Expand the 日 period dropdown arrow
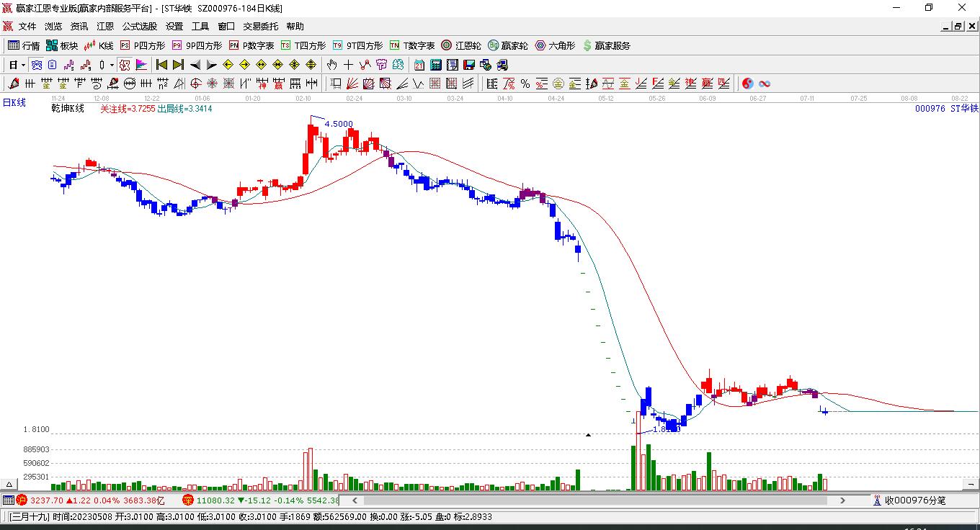This screenshot has height=530, width=980. tap(24, 65)
